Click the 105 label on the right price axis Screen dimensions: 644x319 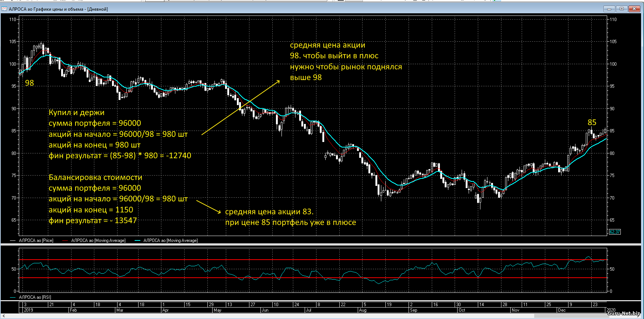point(613,42)
